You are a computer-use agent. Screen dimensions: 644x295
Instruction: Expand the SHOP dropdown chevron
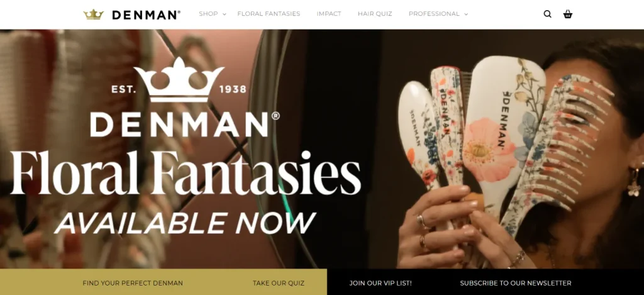[225, 14]
